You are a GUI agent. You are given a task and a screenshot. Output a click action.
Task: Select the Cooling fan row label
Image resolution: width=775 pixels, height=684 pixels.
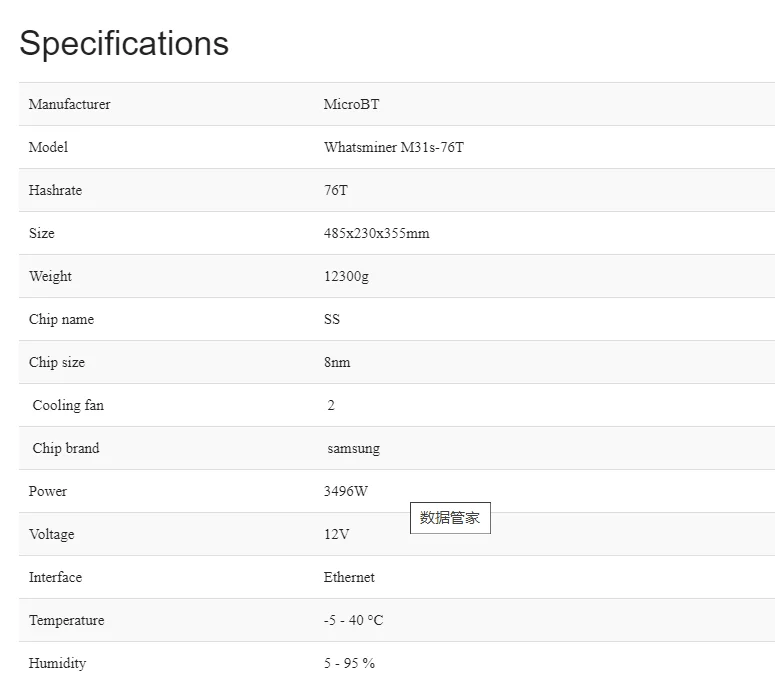(68, 405)
